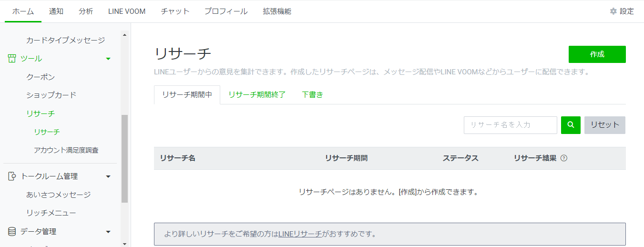Open 設定 link in top right
644x247 pixels.
pyautogui.click(x=627, y=11)
